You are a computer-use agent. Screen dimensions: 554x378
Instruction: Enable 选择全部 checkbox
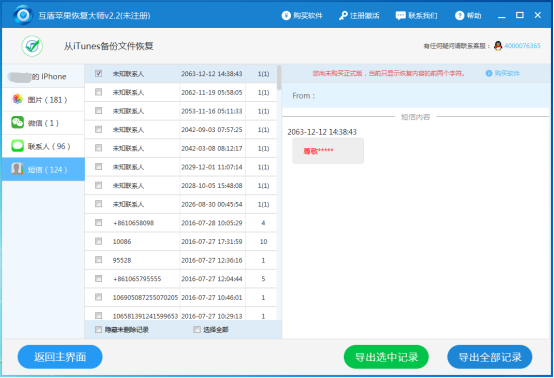(197, 330)
